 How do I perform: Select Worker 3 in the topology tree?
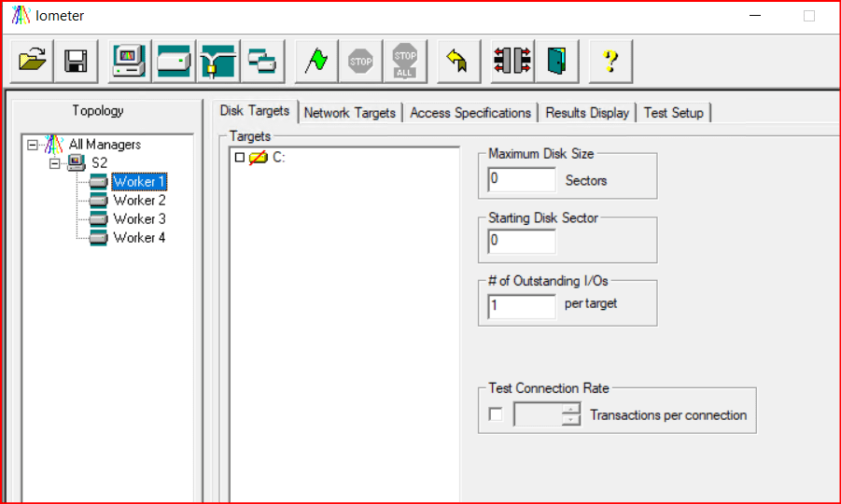[139, 219]
